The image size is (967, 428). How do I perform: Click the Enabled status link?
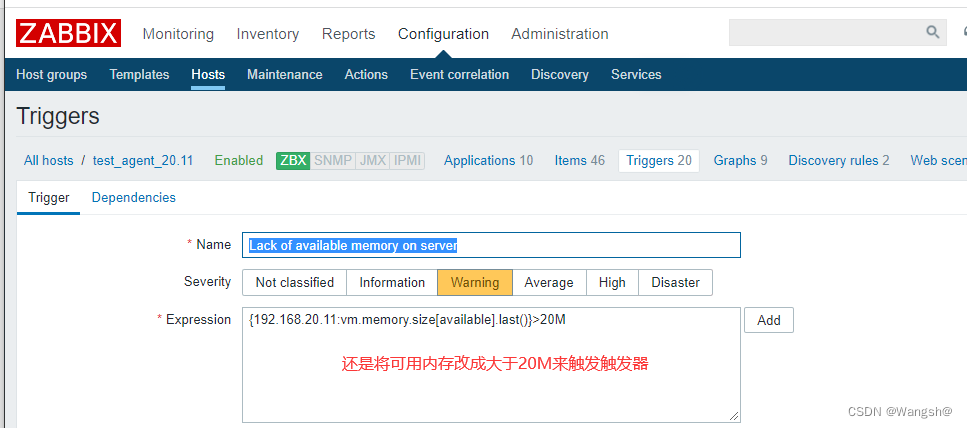coord(239,161)
